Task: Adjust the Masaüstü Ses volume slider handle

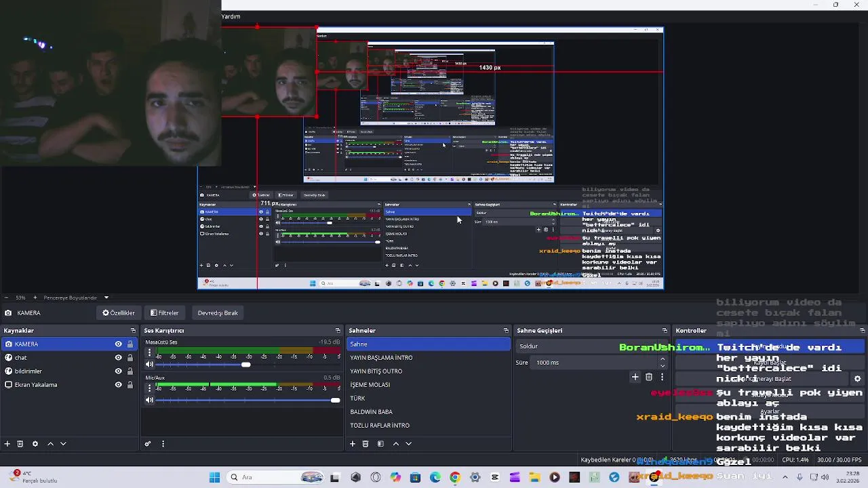Action: [x=245, y=365]
